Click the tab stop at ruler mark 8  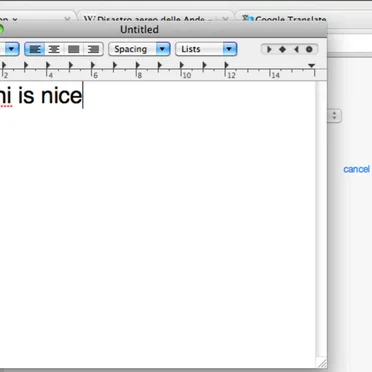click(137, 66)
